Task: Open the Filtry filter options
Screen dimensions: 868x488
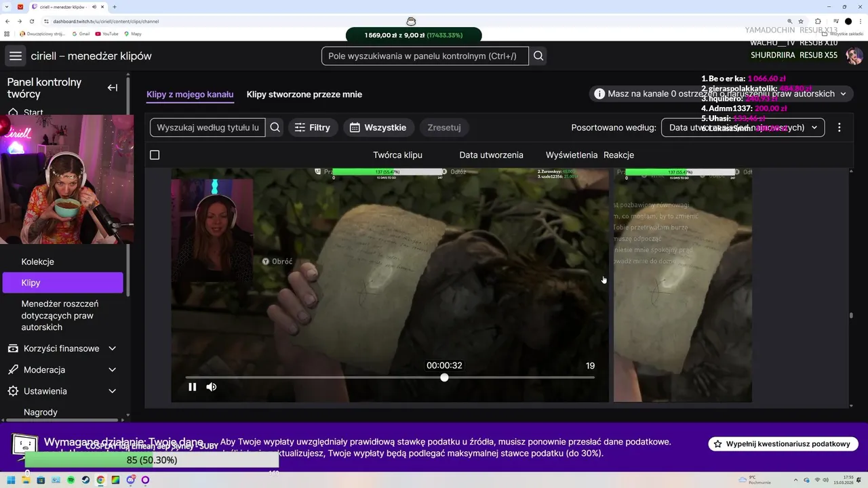Action: tap(313, 127)
